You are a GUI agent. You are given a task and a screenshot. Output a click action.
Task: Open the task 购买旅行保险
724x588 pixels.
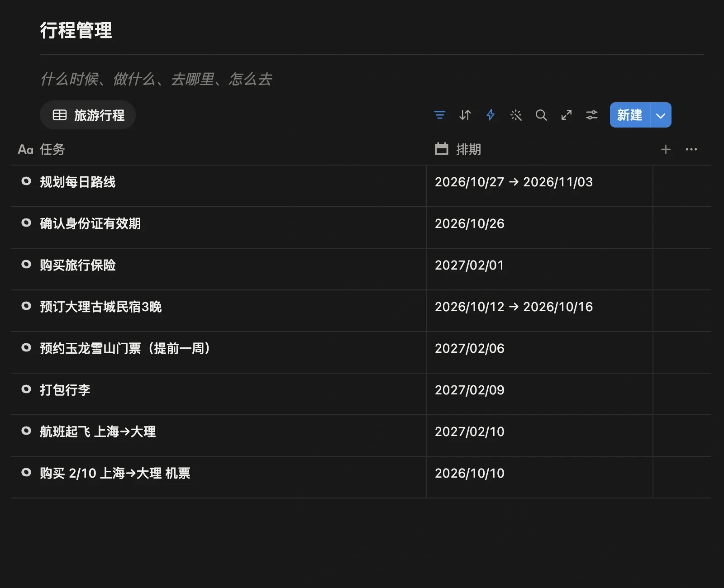click(78, 265)
